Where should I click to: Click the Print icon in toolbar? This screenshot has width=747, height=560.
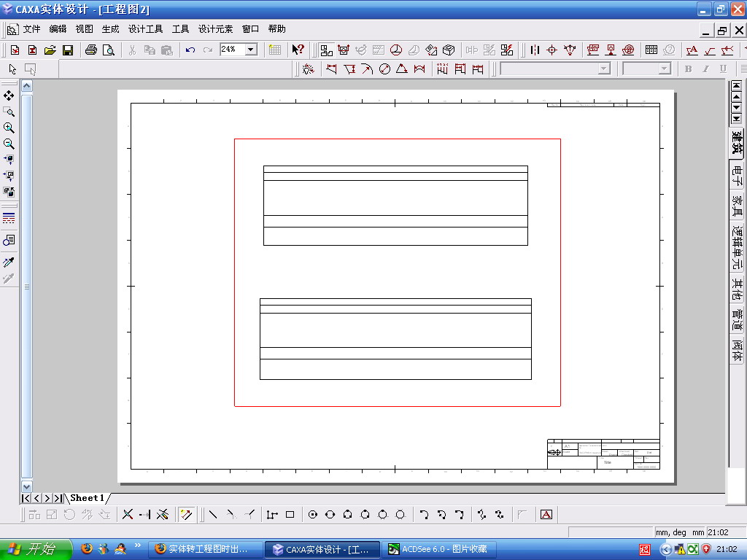click(x=91, y=50)
